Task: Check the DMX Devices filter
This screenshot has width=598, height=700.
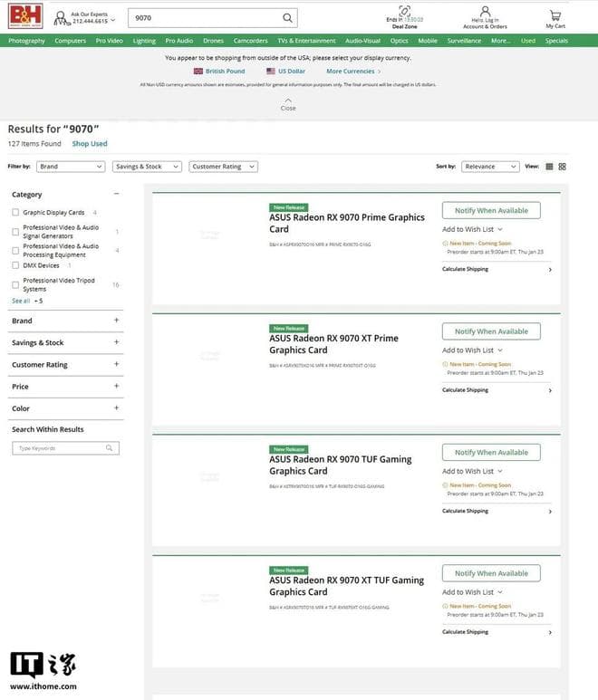Action: [x=15, y=265]
